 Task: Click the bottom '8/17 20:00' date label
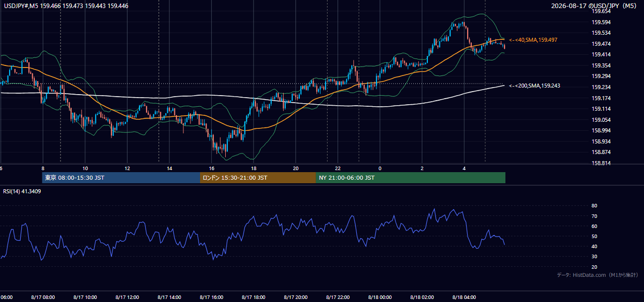296,297
